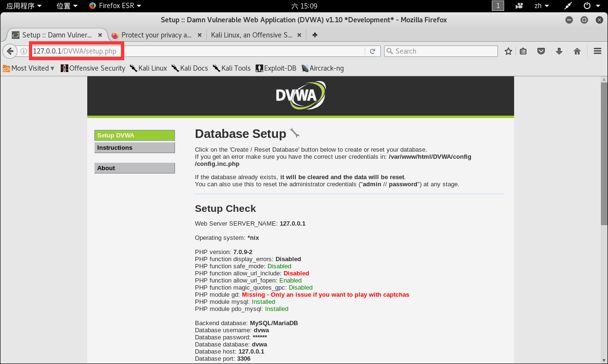Open the search engine dropdown in search bar

click(390, 51)
